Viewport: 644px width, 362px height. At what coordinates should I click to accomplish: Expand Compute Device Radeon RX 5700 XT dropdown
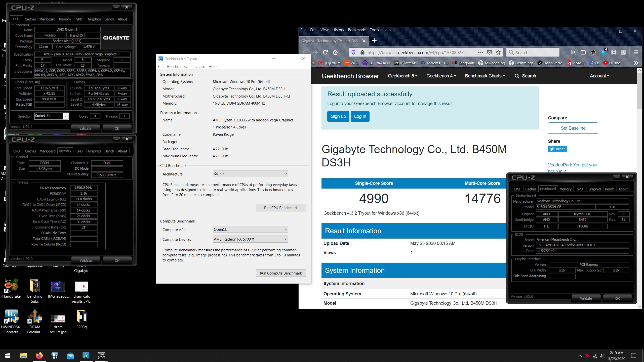(250, 239)
